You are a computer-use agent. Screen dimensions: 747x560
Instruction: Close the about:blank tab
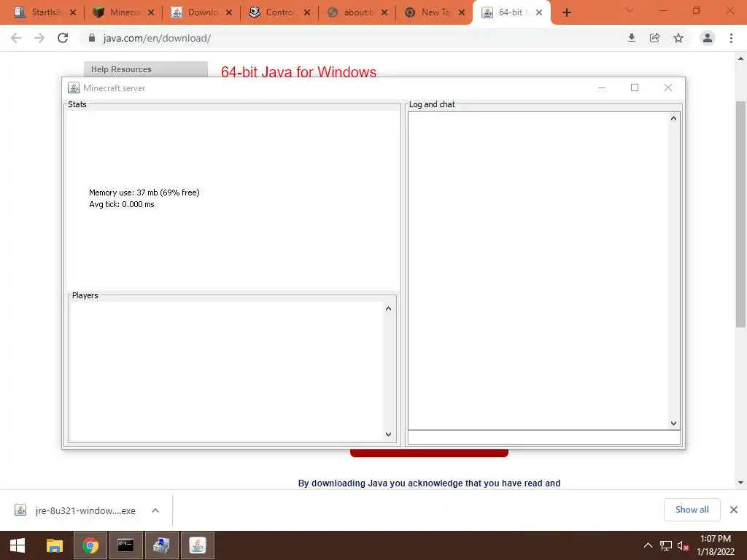(384, 13)
